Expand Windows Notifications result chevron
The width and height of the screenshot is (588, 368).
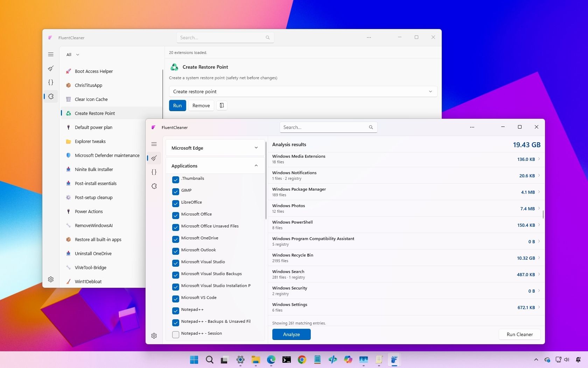[x=539, y=176]
